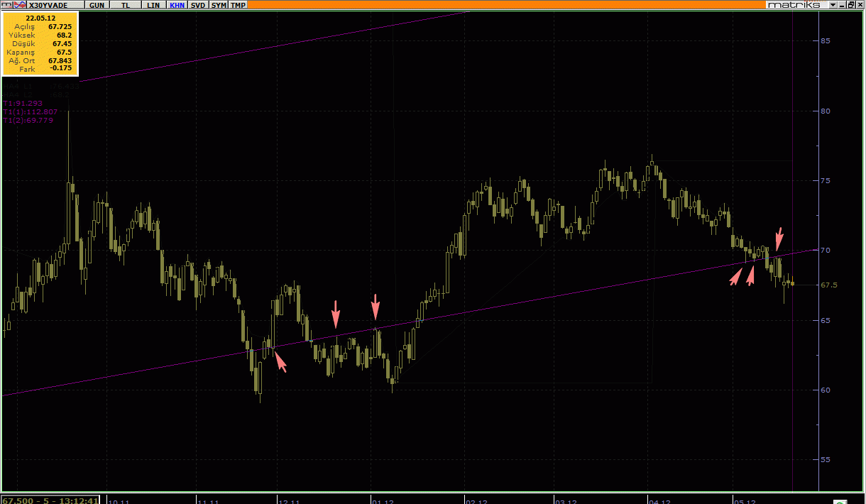Toggle the KHN button
Viewport: 866px width, 504px height.
click(x=177, y=5)
